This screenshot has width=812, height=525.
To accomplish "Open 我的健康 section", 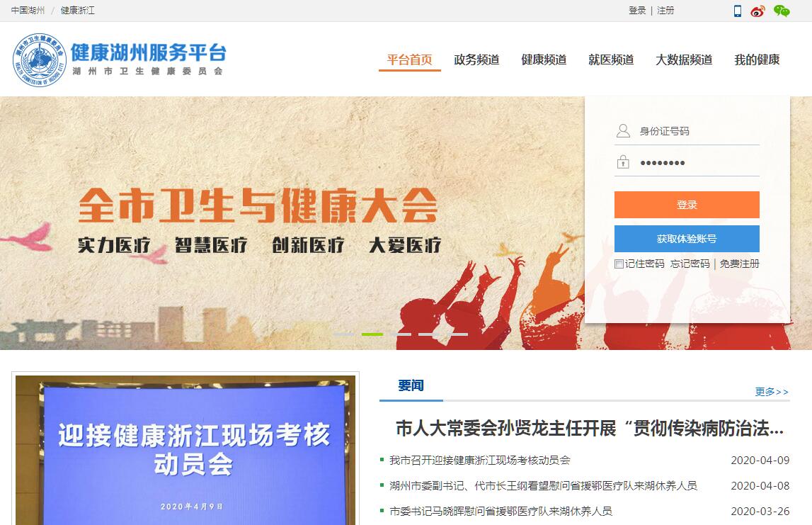I will 757,60.
